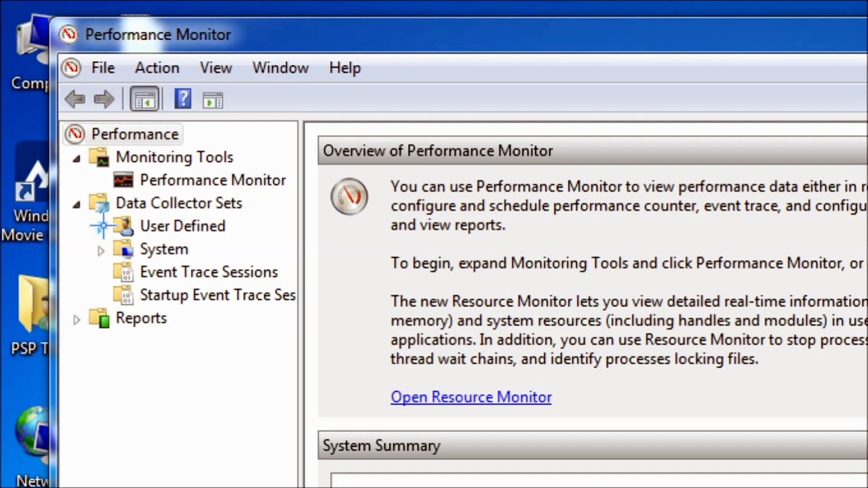Click the Startup Event Trace Sessions icon
This screenshot has height=488, width=868.
(x=123, y=295)
